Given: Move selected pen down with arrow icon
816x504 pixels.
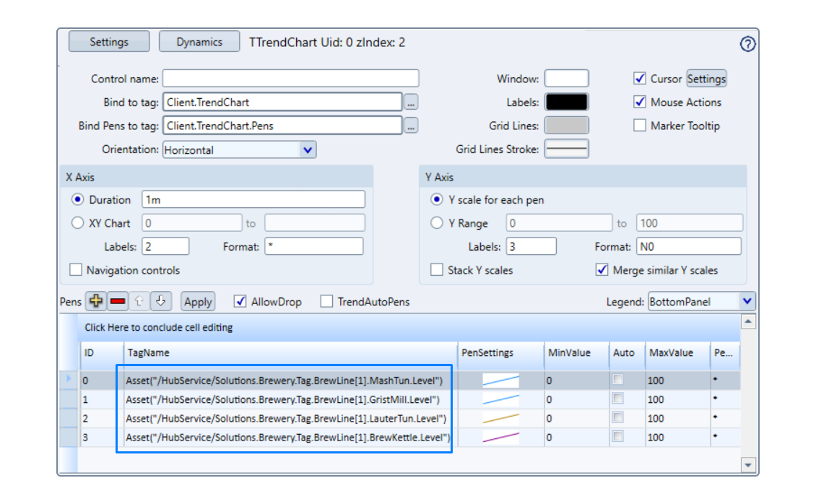Looking at the screenshot, I should 161,302.
